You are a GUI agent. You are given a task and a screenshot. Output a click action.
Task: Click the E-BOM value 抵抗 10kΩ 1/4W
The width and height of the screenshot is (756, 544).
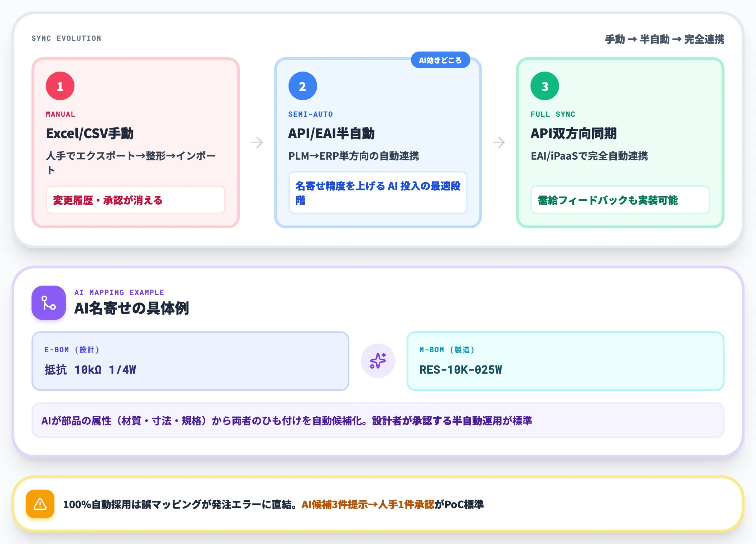coord(90,370)
